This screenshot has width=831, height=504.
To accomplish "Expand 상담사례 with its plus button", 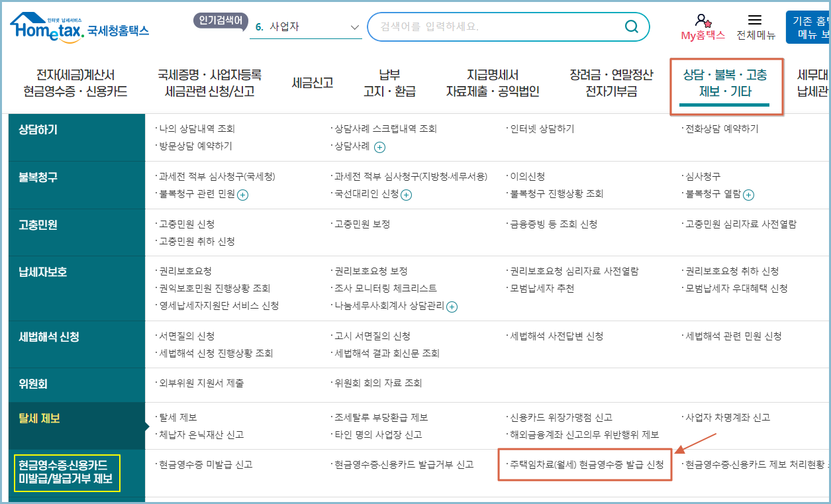I will pos(380,147).
